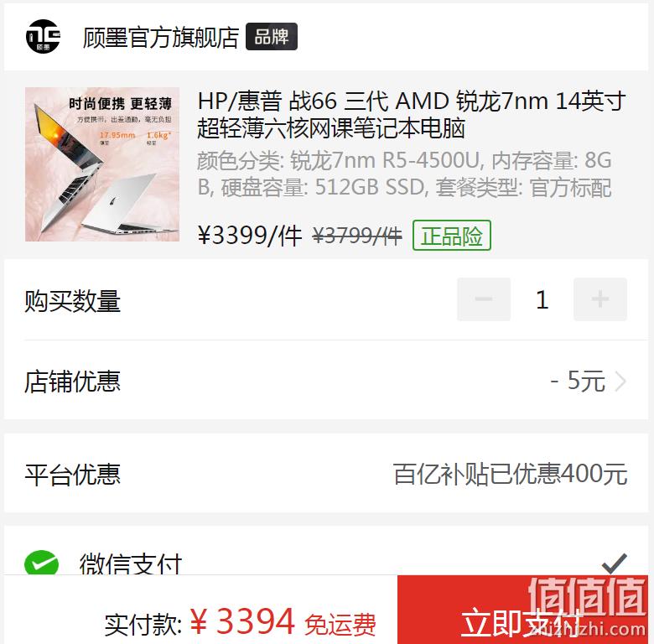Expand 店铺优惠 with the chevron arrow

tap(621, 381)
